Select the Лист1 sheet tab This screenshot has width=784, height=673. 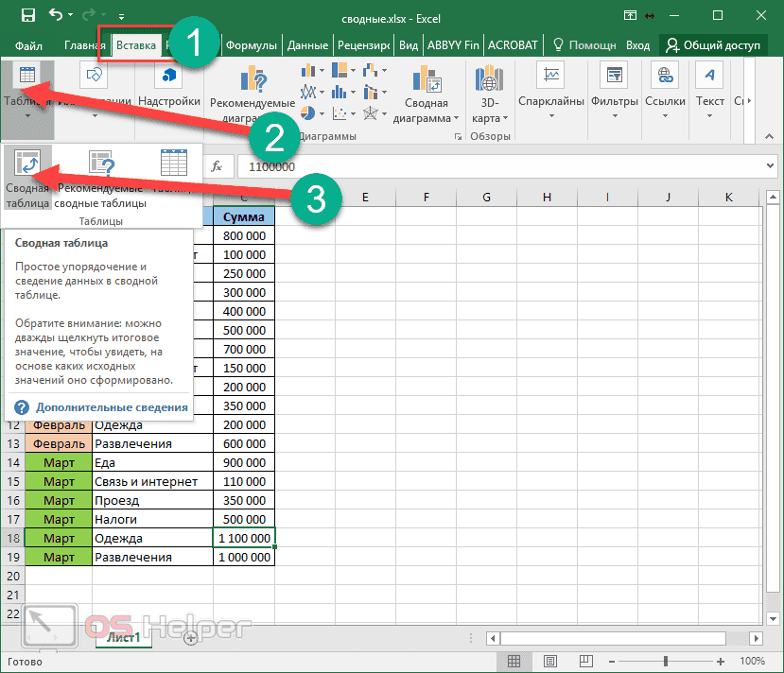tap(124, 638)
